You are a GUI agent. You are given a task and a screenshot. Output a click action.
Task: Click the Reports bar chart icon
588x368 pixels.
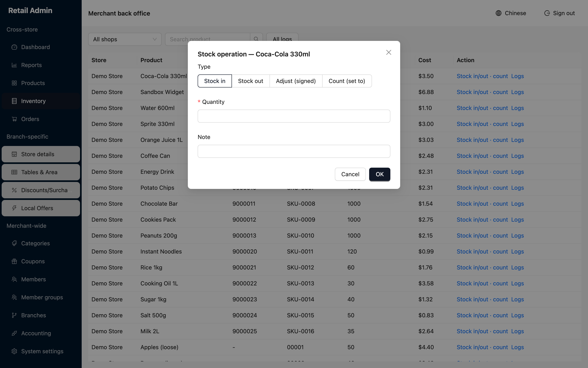(14, 65)
